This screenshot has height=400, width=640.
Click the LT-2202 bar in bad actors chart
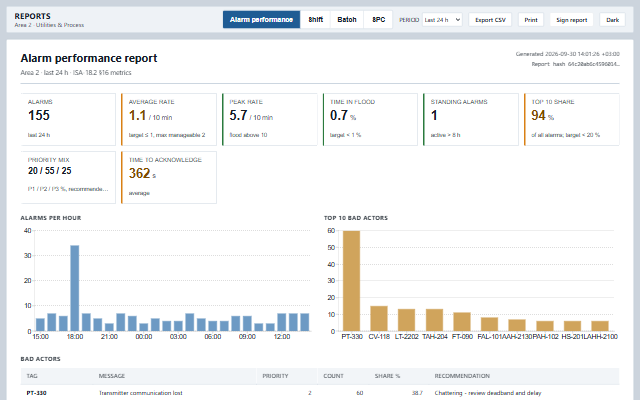point(407,320)
